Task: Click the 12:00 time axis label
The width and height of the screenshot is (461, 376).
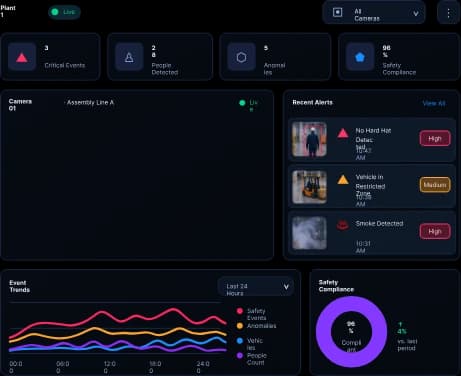Action: point(110,367)
